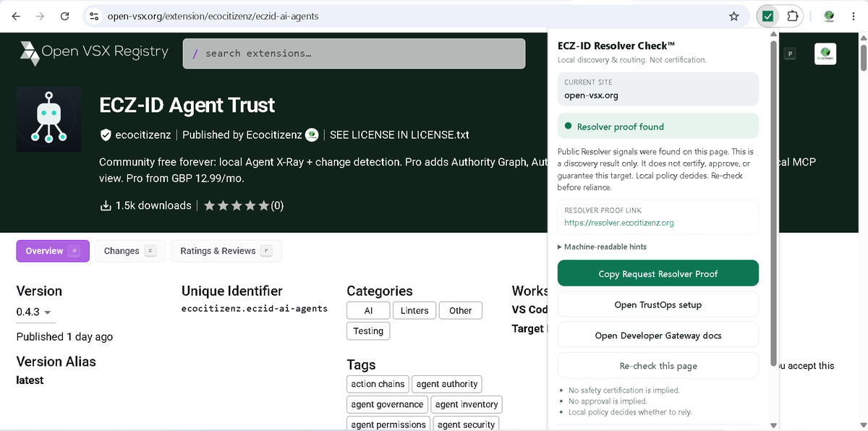This screenshot has width=868, height=431.
Task: Focus the search extensions field
Action: pos(354,54)
